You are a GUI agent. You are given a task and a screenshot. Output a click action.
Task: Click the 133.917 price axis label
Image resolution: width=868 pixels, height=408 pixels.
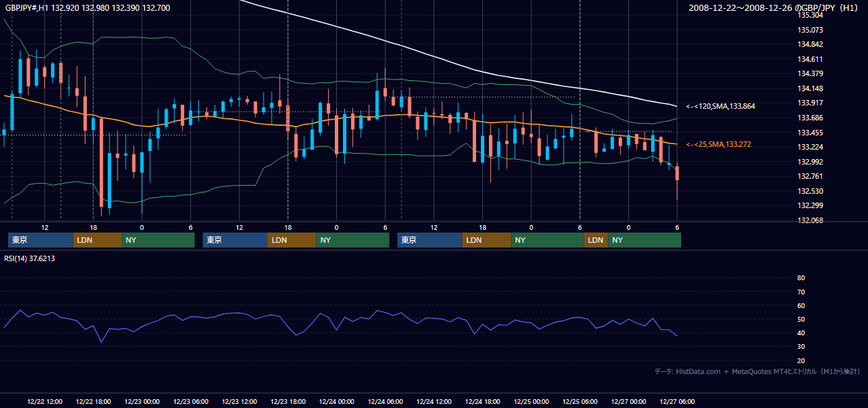click(810, 103)
